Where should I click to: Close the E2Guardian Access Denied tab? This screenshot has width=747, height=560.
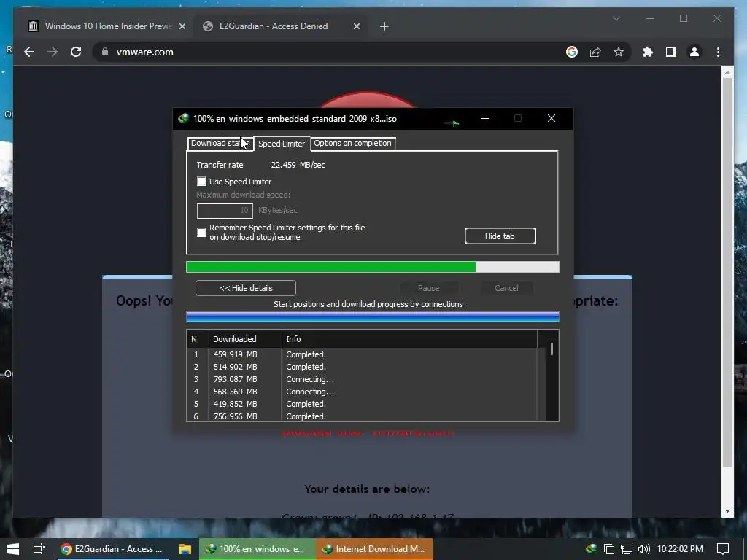tap(356, 26)
